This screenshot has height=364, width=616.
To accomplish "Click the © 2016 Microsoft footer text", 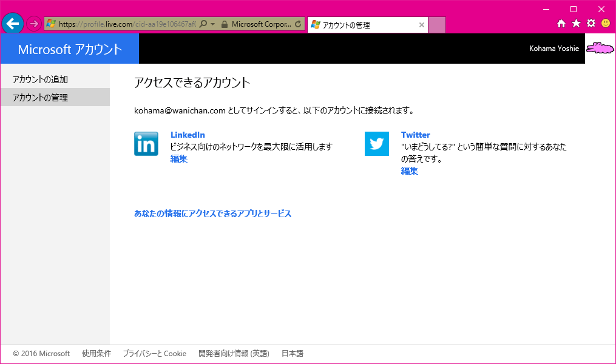I will tap(41, 354).
